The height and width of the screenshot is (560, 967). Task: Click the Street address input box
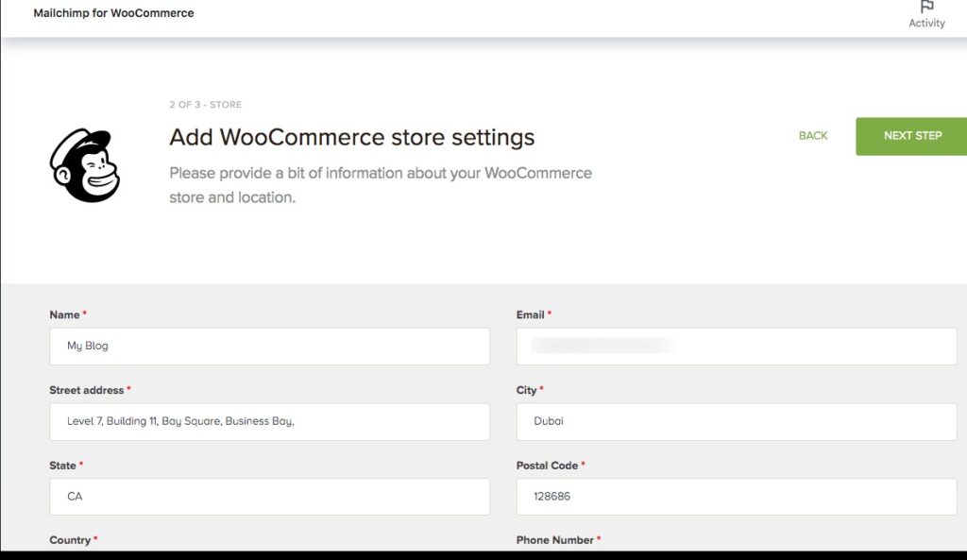pos(269,421)
